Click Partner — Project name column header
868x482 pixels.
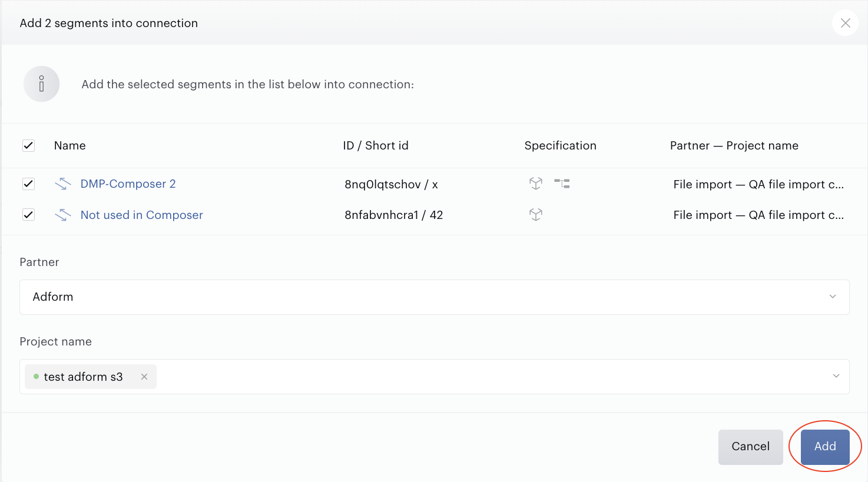(x=734, y=145)
